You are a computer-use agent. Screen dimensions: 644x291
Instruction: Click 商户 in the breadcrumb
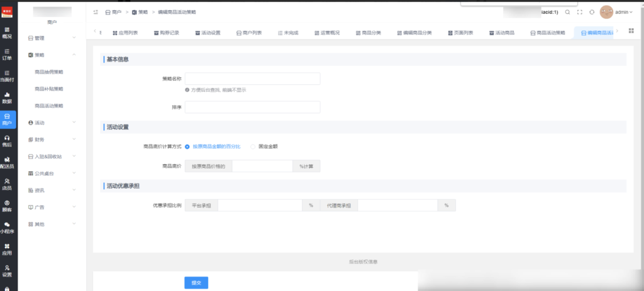tap(113, 13)
